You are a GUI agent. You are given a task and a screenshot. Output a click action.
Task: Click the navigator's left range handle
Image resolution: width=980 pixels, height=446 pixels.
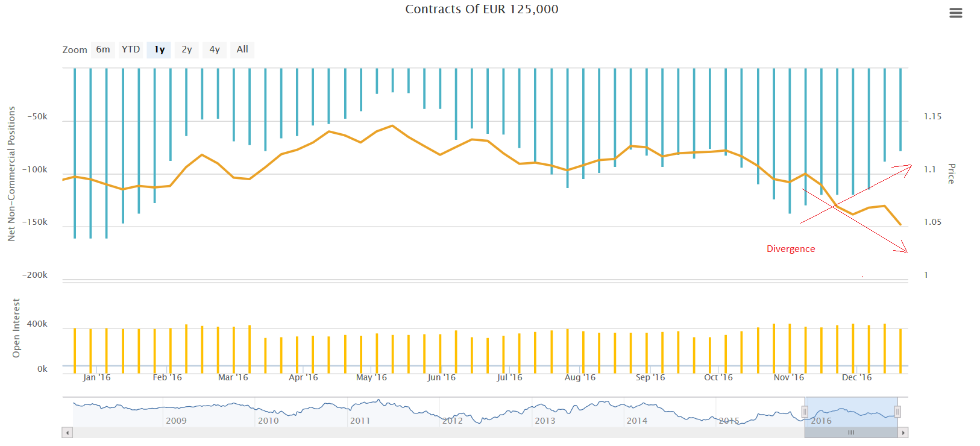[x=805, y=412]
